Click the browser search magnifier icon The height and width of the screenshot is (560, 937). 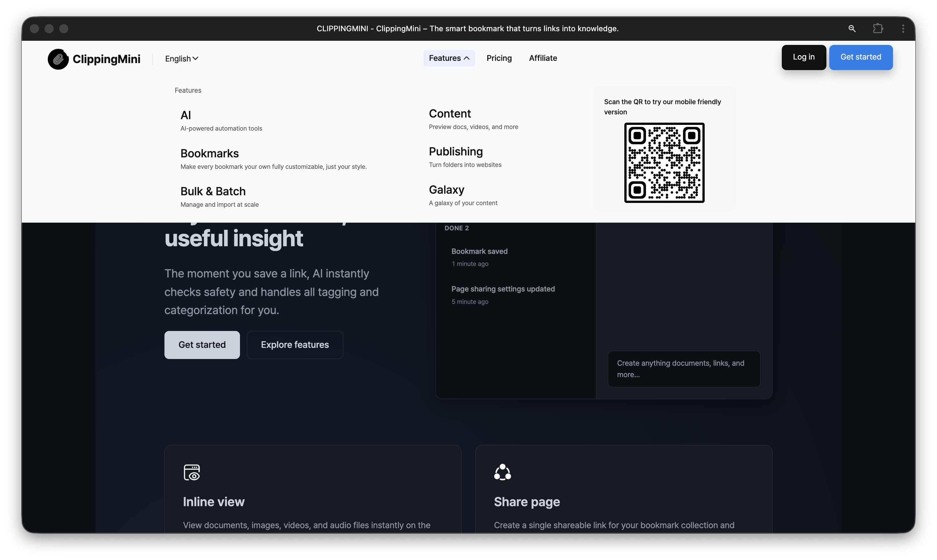852,29
